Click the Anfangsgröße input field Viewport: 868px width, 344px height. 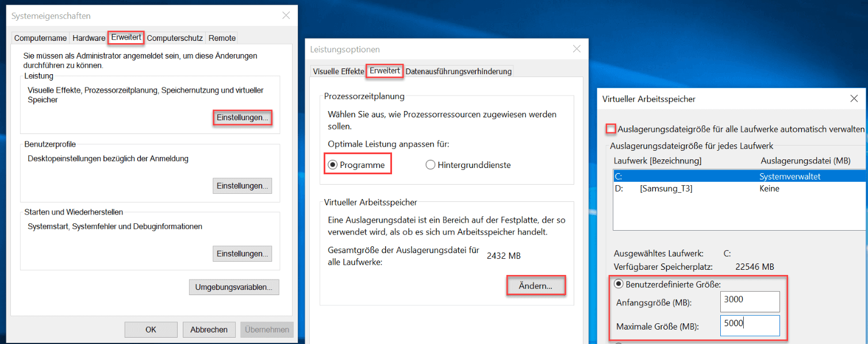click(750, 301)
